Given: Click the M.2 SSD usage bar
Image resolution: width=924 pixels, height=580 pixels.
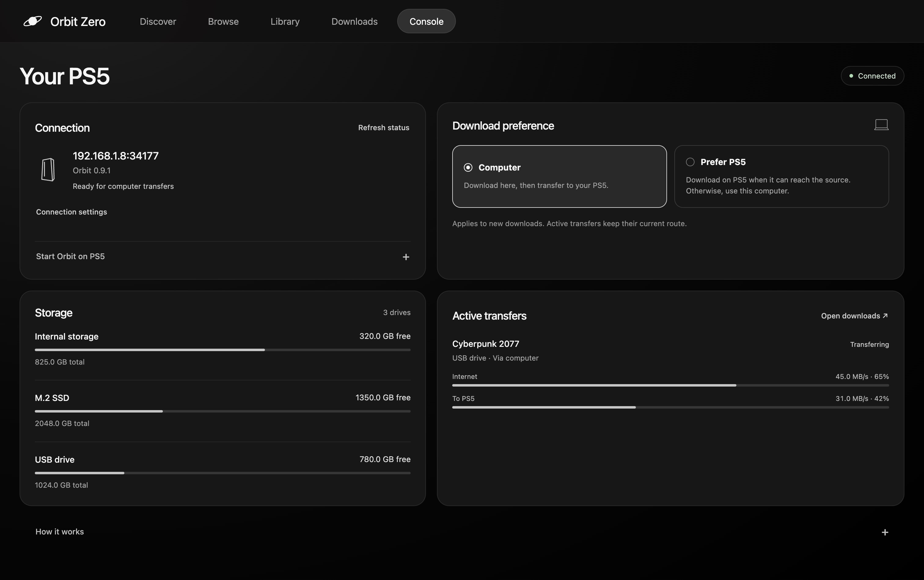Looking at the screenshot, I should coord(222,411).
